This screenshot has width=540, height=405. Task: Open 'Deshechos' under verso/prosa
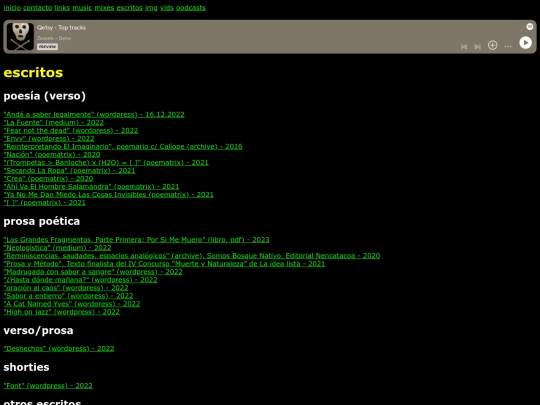pos(59,349)
